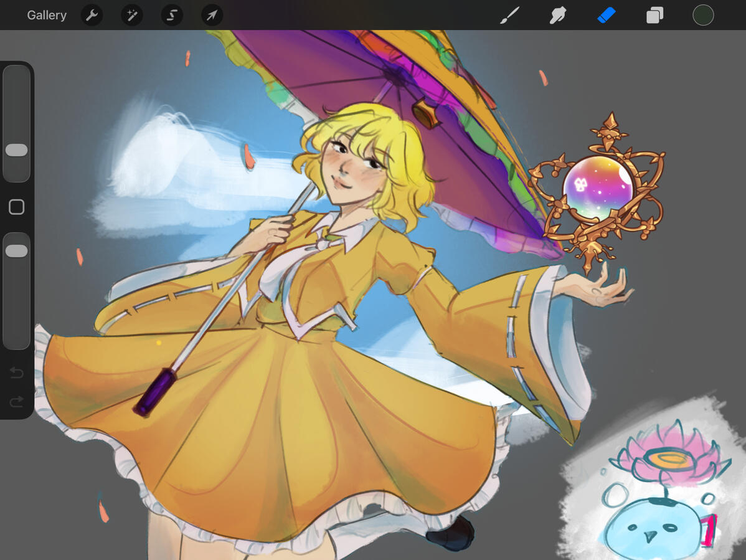Screen dimensions: 746x560
Task: Select the Eraser tool
Action: 606,15
